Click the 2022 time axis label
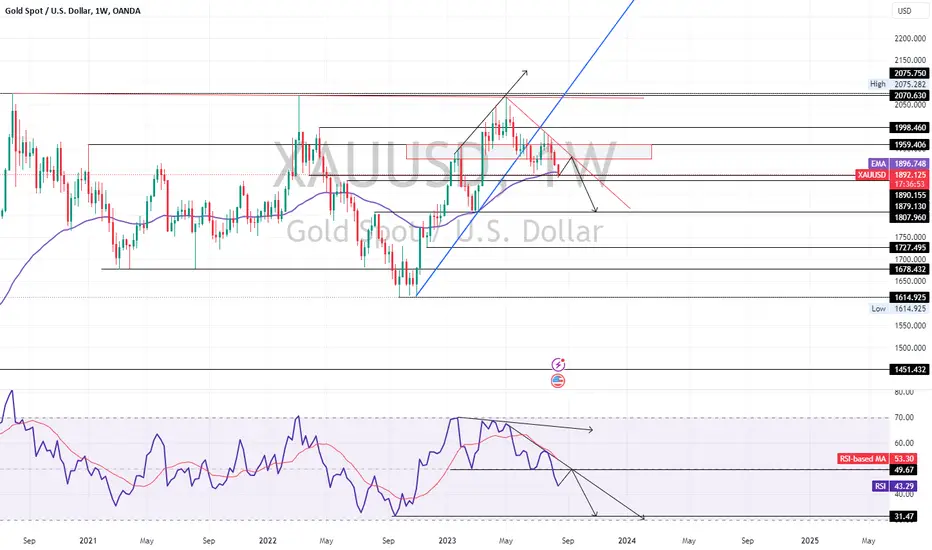The image size is (932, 550). (267, 540)
